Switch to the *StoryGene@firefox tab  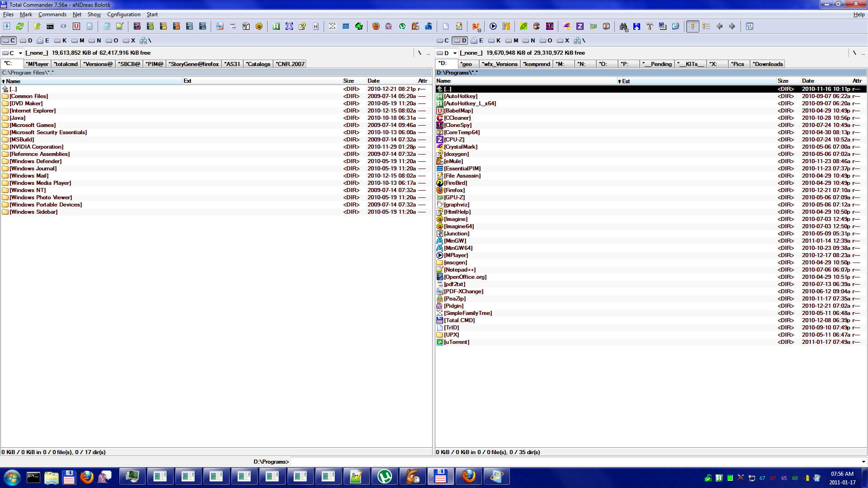(x=193, y=64)
